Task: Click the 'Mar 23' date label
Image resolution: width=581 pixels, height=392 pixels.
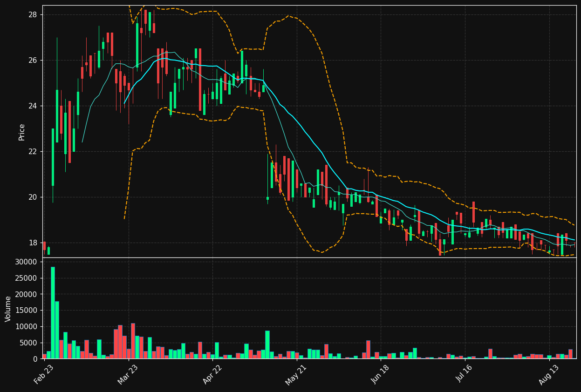Action: tap(128, 375)
